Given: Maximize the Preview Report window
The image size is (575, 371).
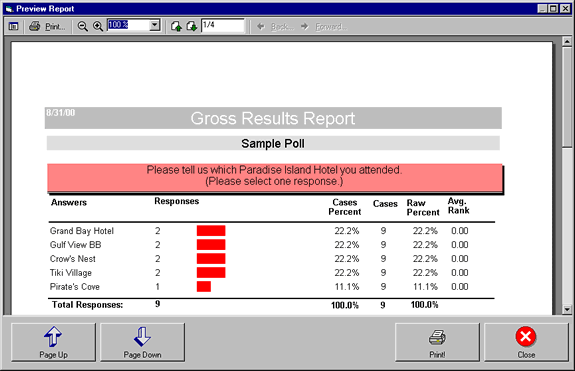Looking at the screenshot, I should [553, 8].
